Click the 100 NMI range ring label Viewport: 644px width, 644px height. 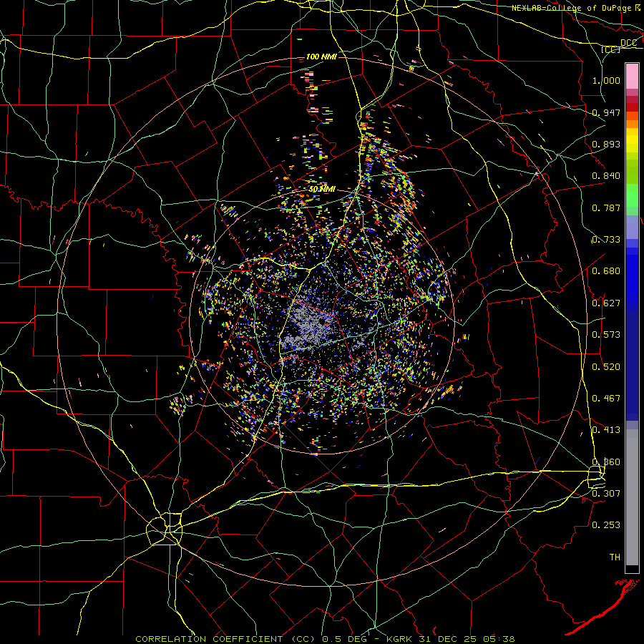(x=321, y=57)
